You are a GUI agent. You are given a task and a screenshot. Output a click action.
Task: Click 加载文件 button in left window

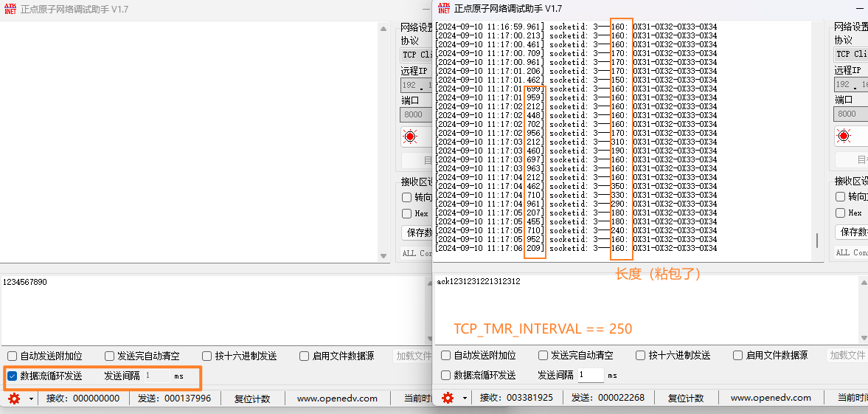pyautogui.click(x=413, y=356)
